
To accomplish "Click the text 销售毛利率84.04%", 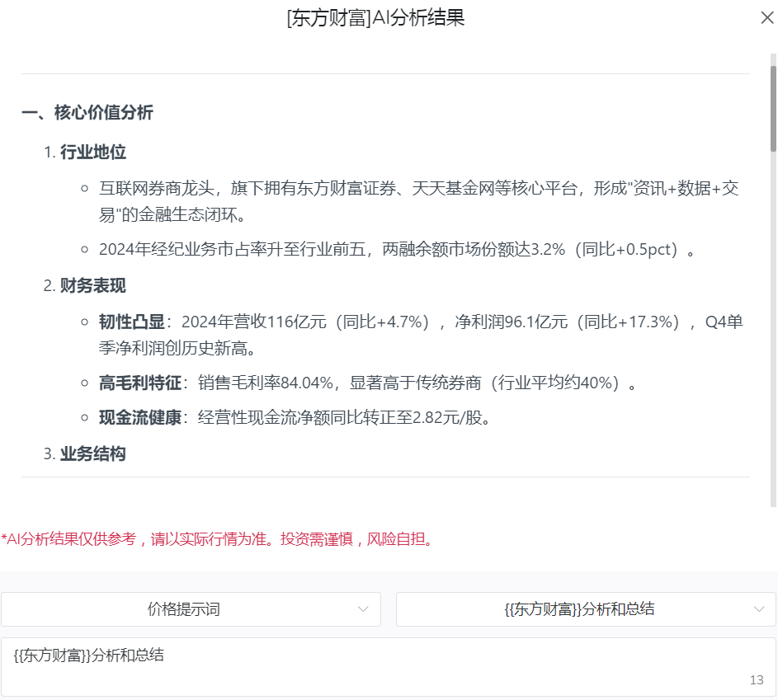I will [x=266, y=383].
